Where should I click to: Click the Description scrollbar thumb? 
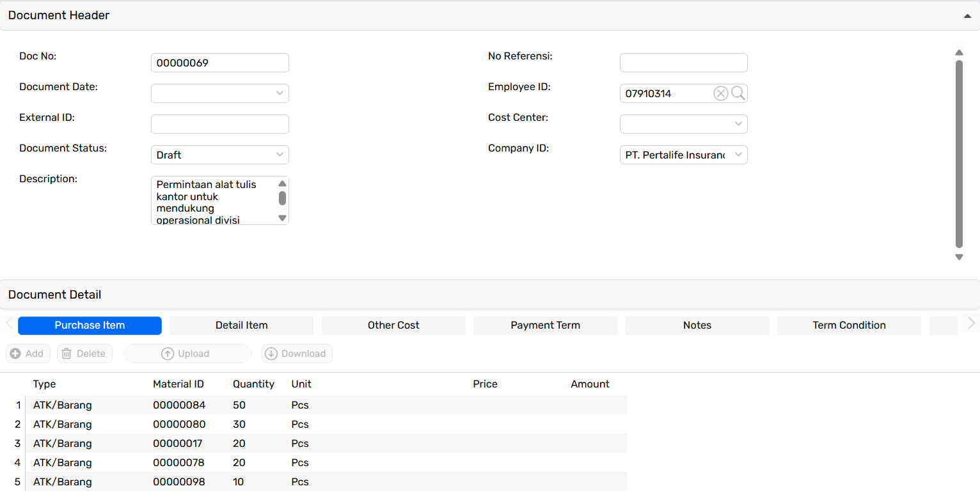pyautogui.click(x=282, y=198)
